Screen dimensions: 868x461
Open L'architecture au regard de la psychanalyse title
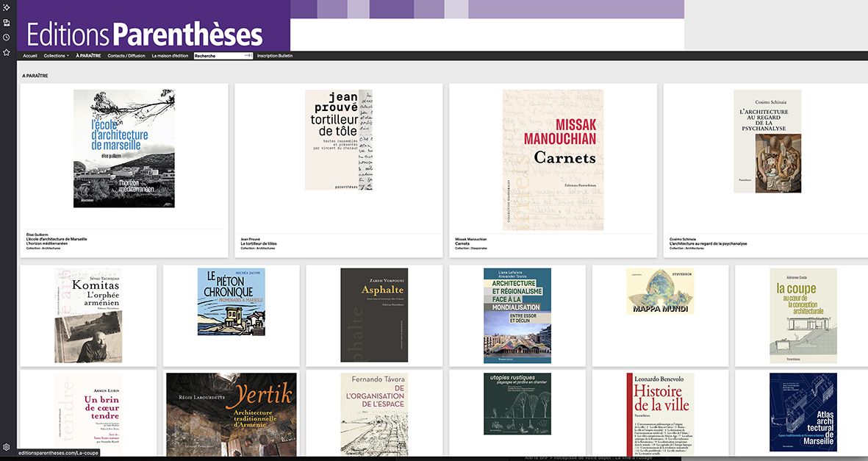pos(708,243)
